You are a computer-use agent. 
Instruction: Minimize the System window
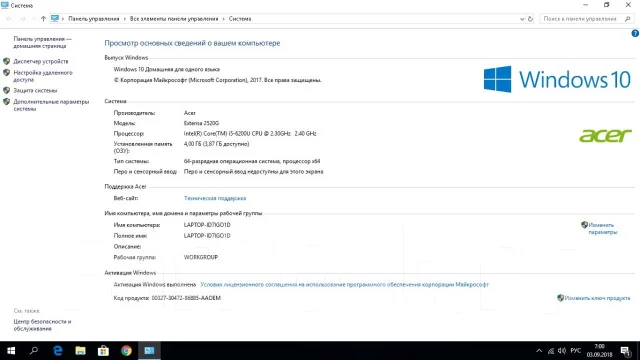pos(586,5)
